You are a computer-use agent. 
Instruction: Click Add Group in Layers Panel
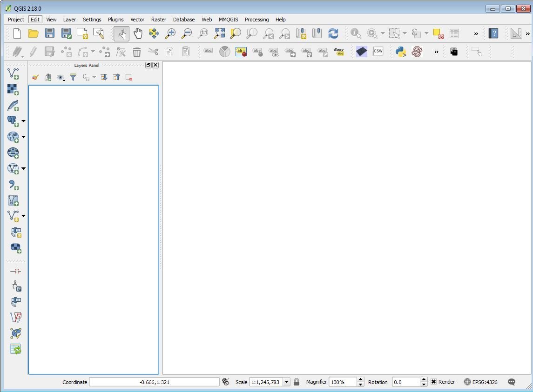click(48, 78)
